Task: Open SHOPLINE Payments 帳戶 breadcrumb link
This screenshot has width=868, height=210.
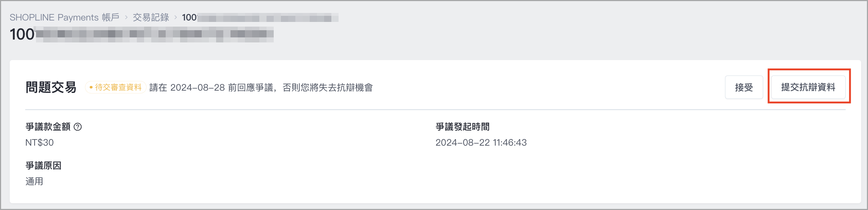Action: 64,17
